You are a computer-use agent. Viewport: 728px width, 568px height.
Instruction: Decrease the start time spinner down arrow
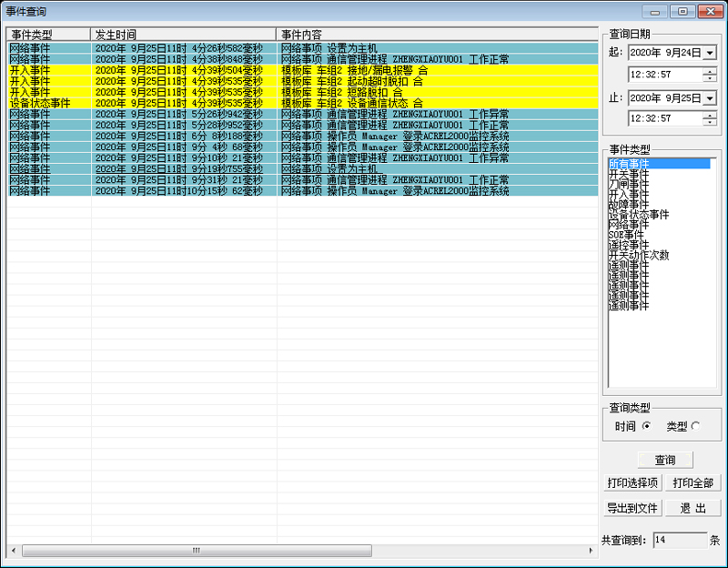click(710, 78)
